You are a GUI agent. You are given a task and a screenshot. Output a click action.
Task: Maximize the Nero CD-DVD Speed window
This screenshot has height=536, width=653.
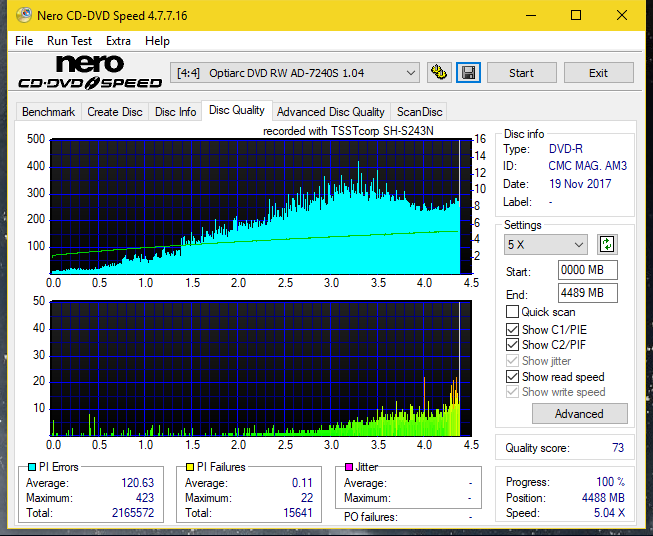point(576,15)
